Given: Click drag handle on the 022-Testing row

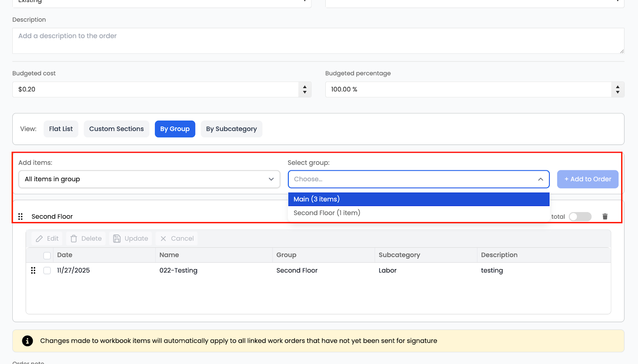Looking at the screenshot, I should [x=33, y=270].
